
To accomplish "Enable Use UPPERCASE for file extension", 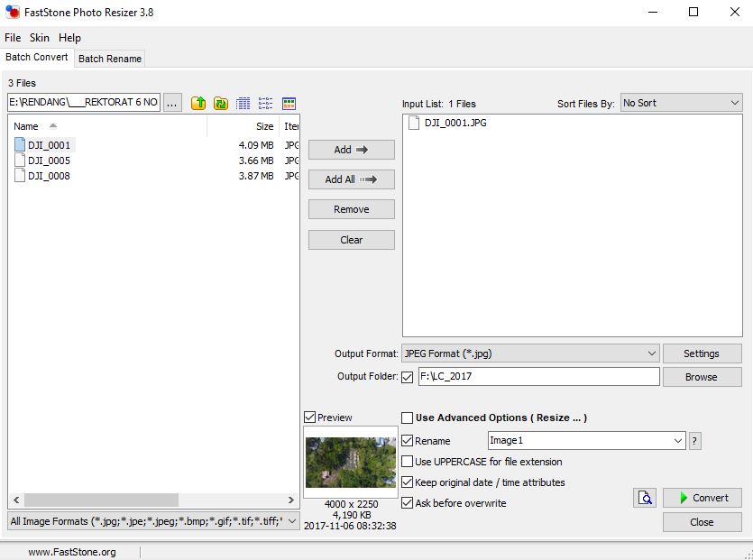I will click(407, 461).
